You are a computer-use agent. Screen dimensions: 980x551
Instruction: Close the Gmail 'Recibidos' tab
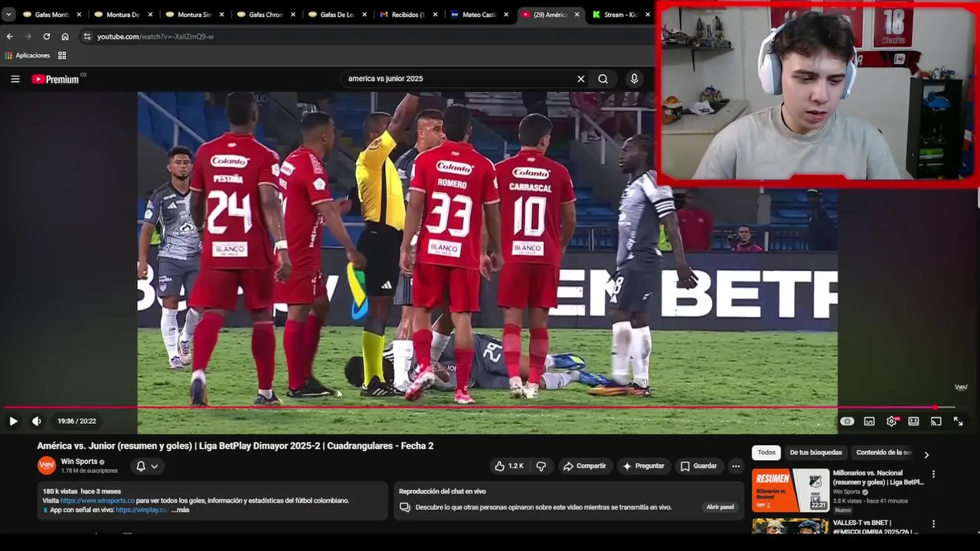(x=435, y=15)
